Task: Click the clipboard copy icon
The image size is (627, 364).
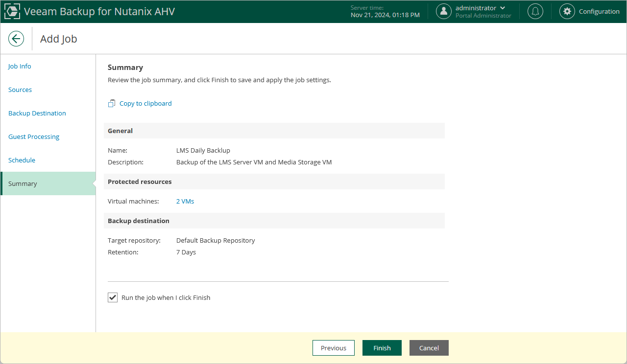Action: tap(112, 103)
